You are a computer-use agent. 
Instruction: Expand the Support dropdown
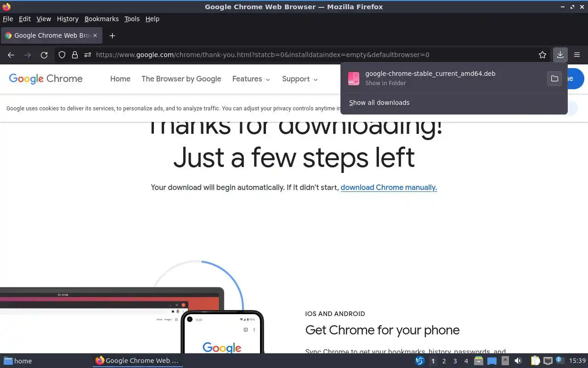coord(300,79)
